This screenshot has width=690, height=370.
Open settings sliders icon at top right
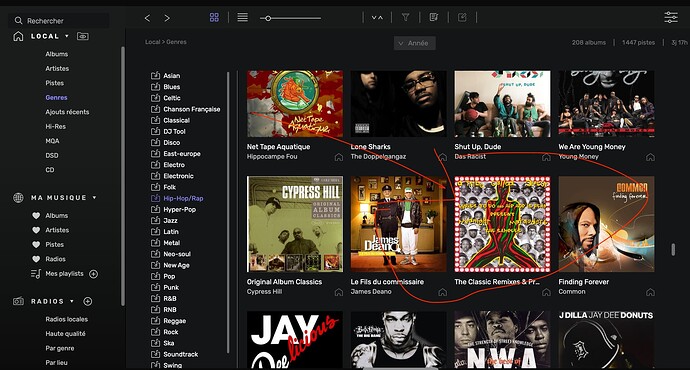[671, 17]
